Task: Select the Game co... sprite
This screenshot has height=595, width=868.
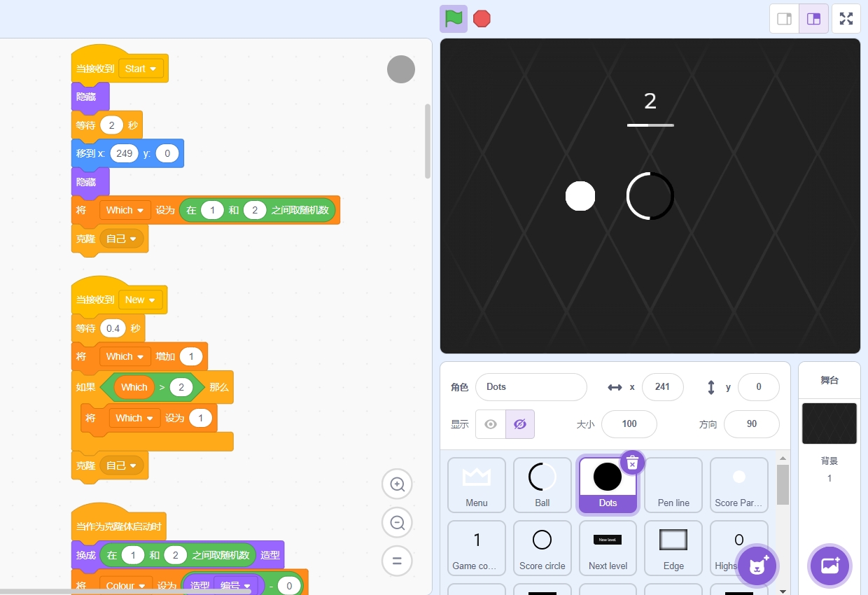Action: (477, 548)
